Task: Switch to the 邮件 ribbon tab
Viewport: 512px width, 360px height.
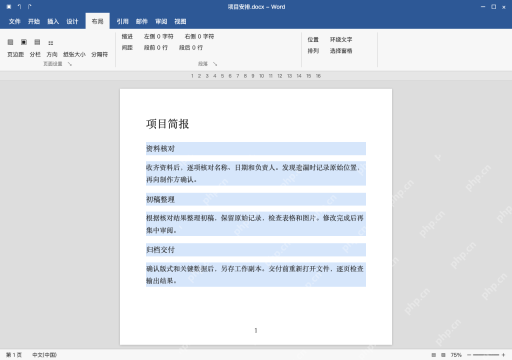Action: pos(142,22)
